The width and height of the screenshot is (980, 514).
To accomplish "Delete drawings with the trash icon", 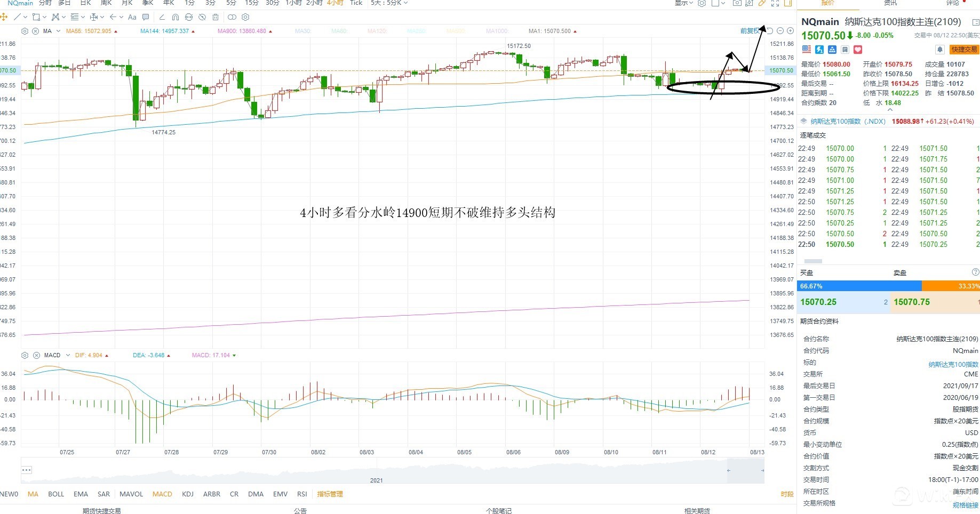I will pos(216,17).
